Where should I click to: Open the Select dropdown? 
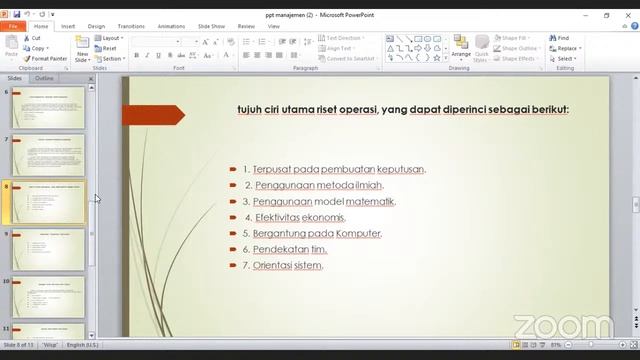[x=563, y=59]
